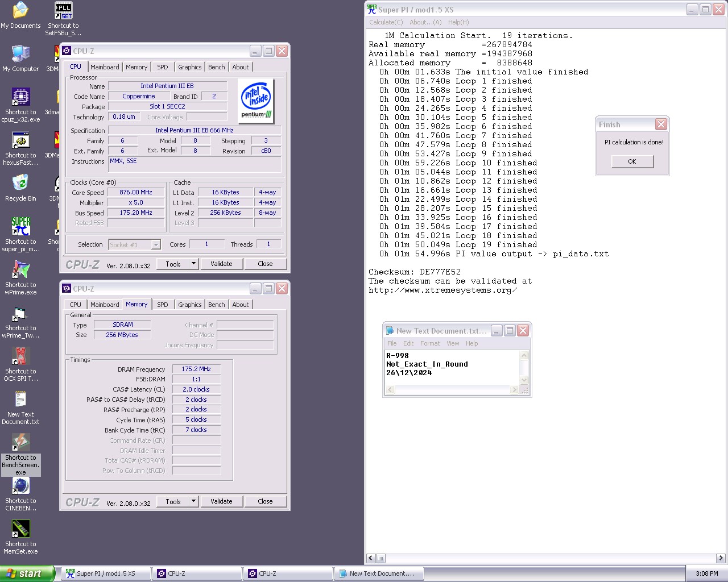Click the upper CPU-Z window title icon

[x=67, y=51]
